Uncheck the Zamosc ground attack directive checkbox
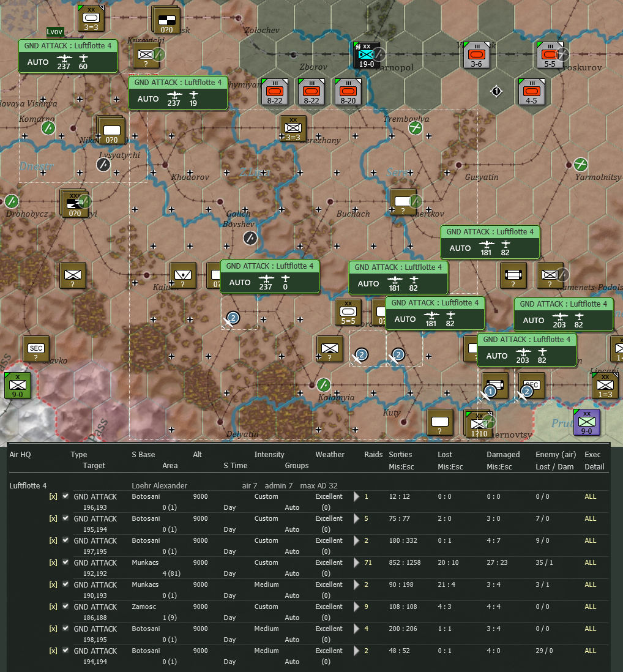The image size is (623, 672). pos(65,607)
